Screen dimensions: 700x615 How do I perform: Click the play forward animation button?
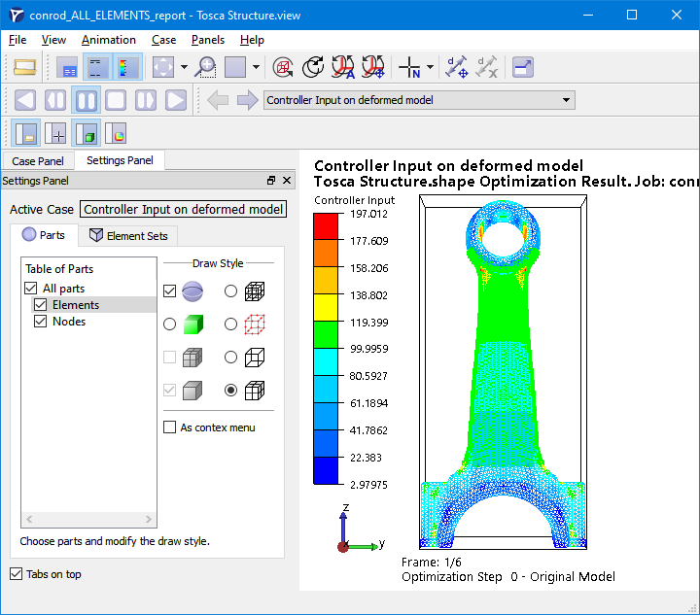[x=176, y=100]
